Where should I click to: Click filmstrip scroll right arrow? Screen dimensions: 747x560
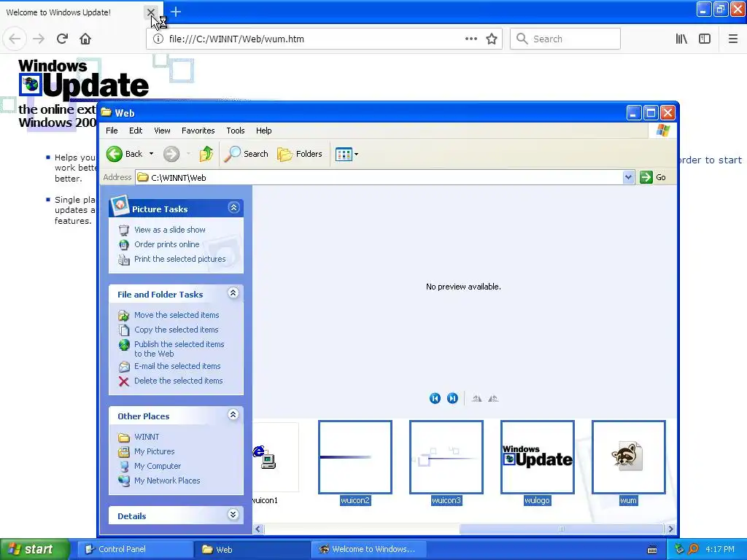[671, 529]
